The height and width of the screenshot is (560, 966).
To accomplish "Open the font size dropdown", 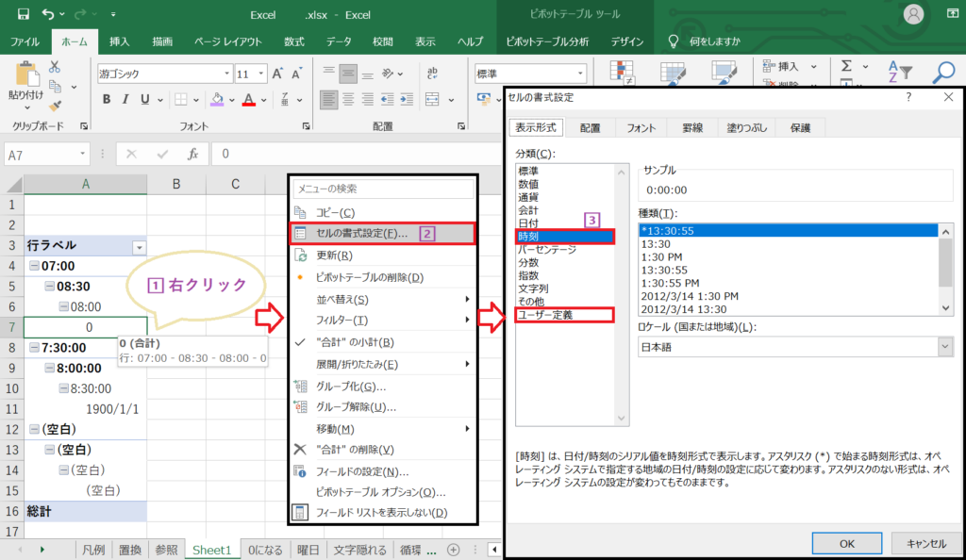I will [x=260, y=74].
